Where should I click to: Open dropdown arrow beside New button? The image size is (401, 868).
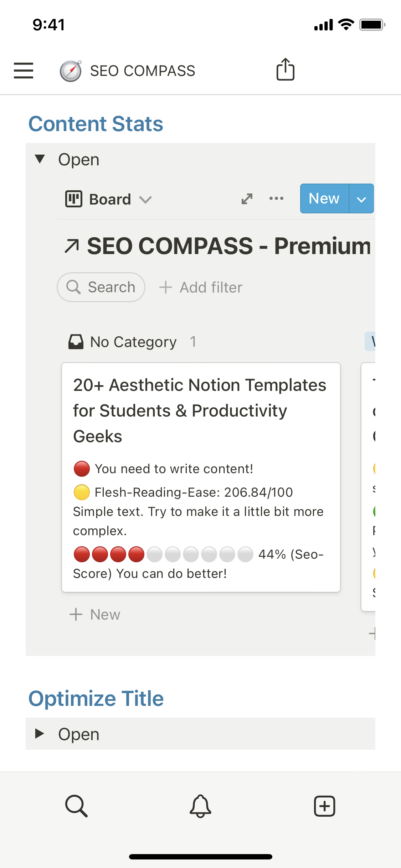pyautogui.click(x=361, y=199)
